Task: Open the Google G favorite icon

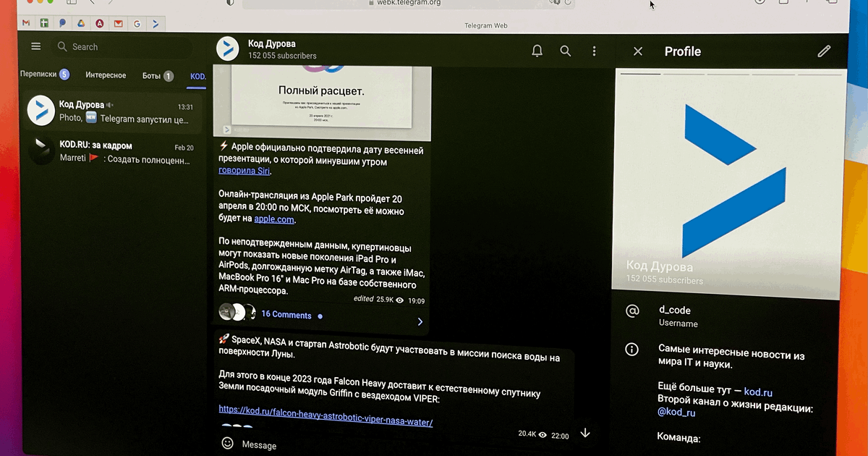Action: (137, 23)
